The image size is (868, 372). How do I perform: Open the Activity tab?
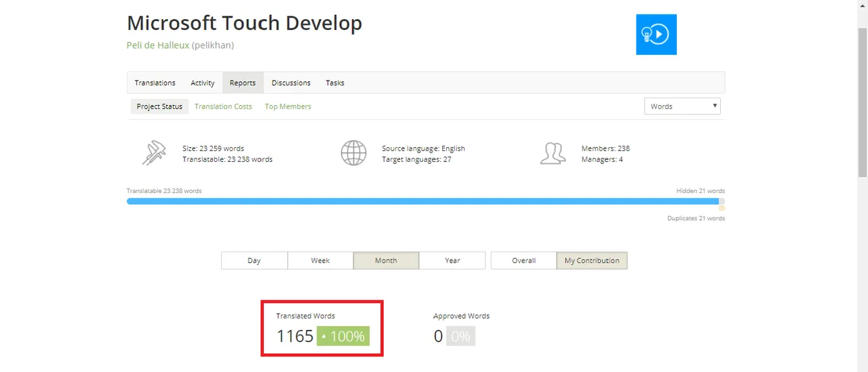tap(203, 83)
